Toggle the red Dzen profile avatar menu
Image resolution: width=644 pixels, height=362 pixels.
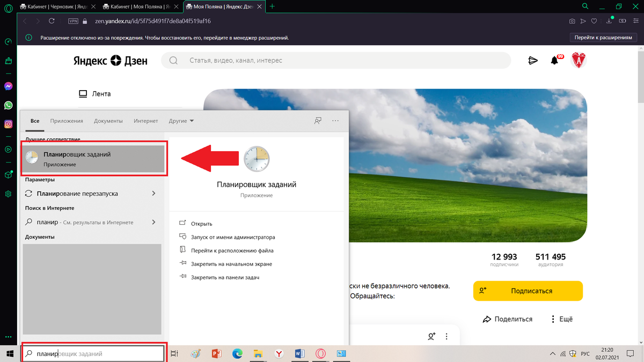click(x=580, y=61)
